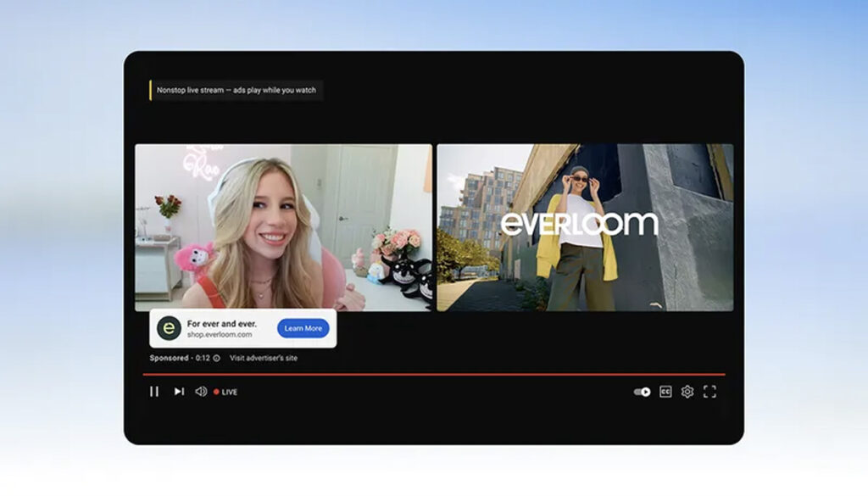Mute the player volume

pyautogui.click(x=201, y=392)
